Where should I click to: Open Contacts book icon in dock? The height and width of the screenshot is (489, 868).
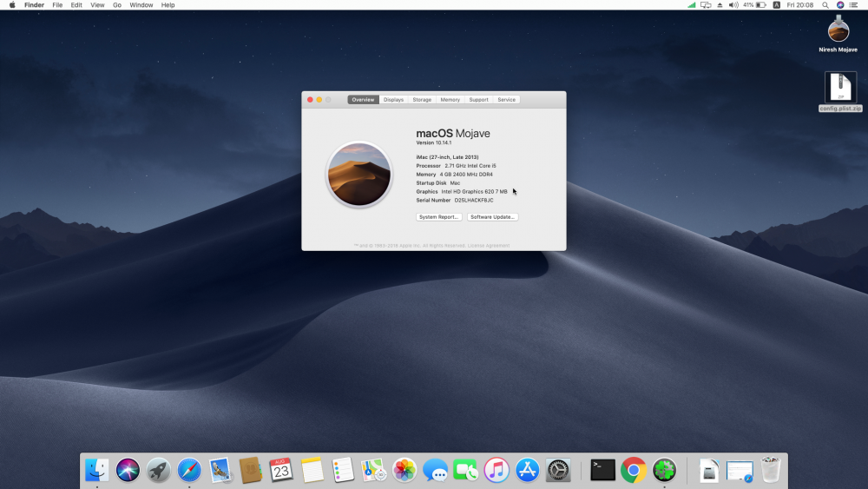(x=250, y=470)
